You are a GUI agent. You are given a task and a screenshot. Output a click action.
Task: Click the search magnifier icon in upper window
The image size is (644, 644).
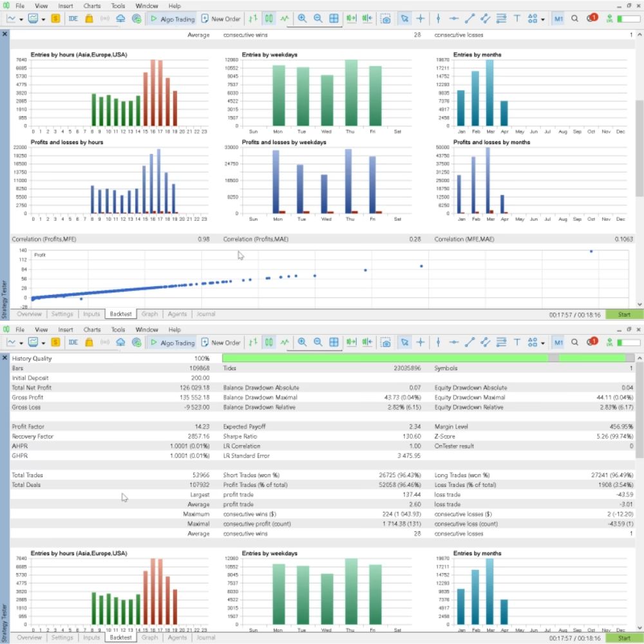coord(574,19)
